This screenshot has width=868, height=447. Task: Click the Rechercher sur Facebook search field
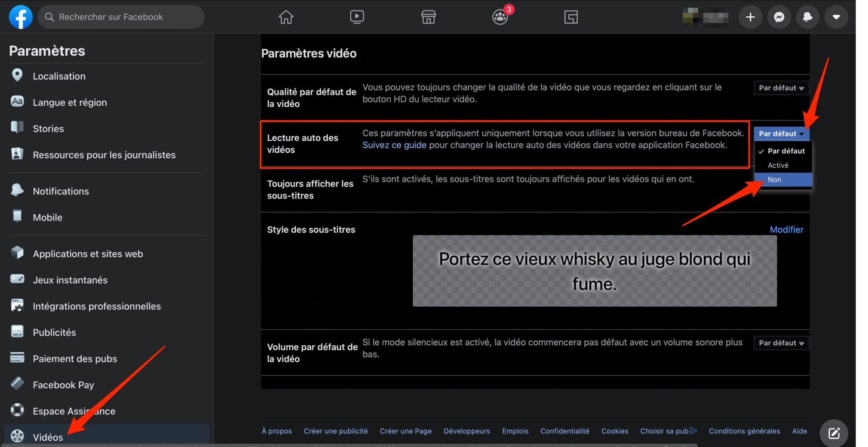coord(121,17)
